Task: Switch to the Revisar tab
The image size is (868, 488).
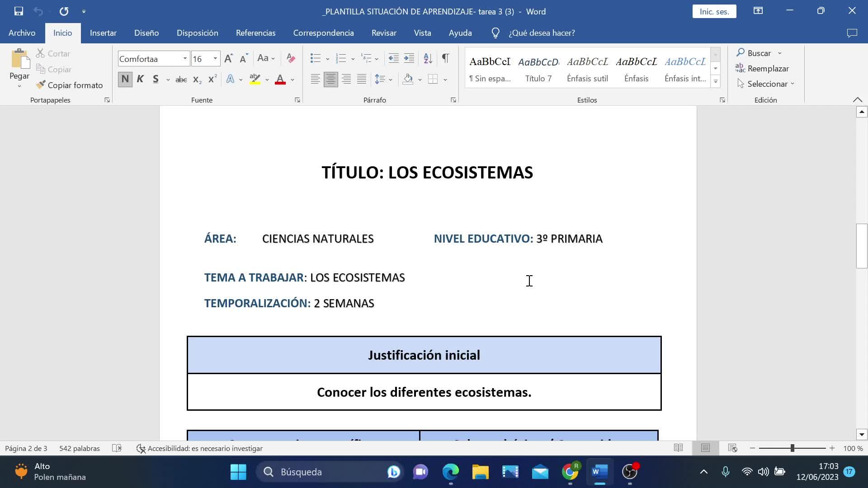Action: pos(384,33)
